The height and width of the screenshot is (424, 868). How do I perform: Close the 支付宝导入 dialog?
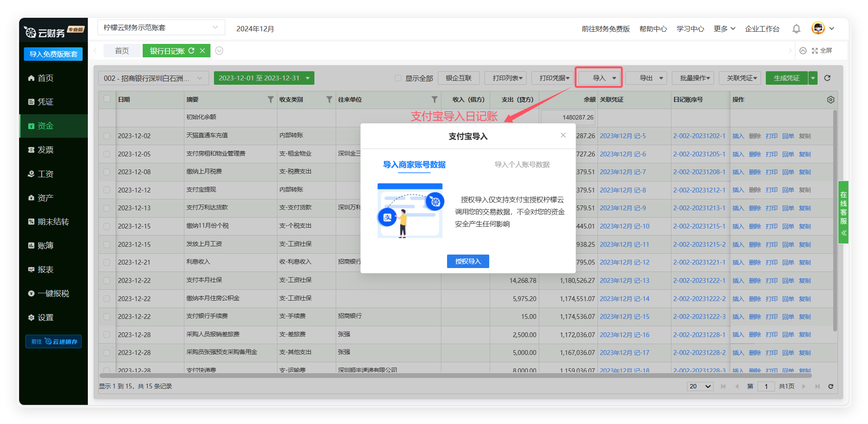click(563, 135)
